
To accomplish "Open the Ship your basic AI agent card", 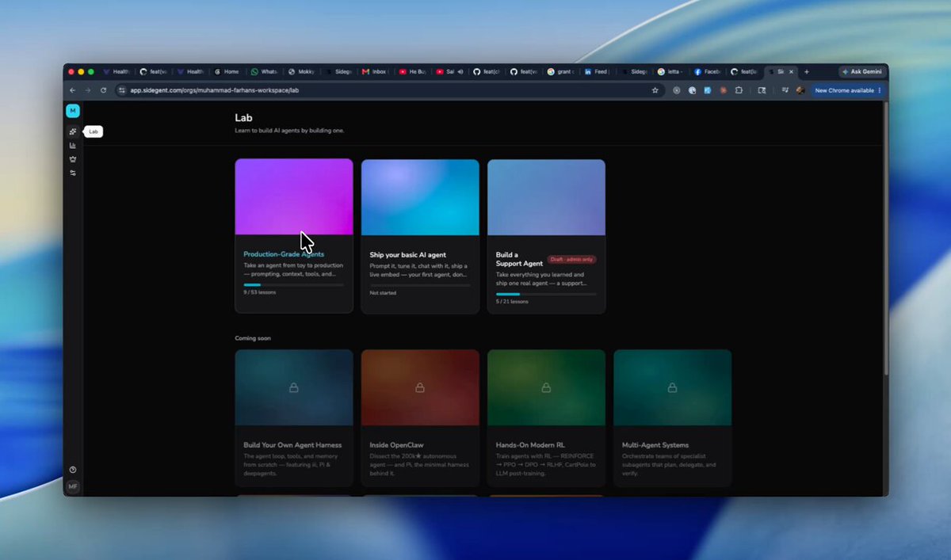I will (420, 236).
